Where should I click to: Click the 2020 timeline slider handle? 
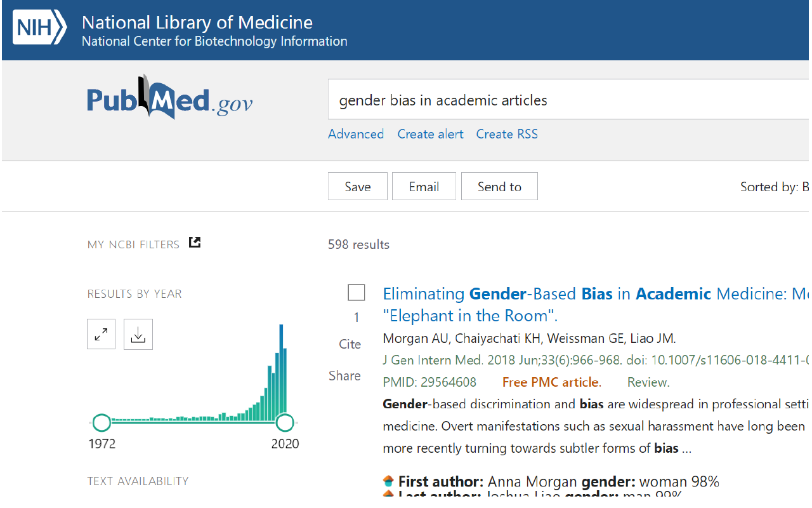click(x=285, y=422)
